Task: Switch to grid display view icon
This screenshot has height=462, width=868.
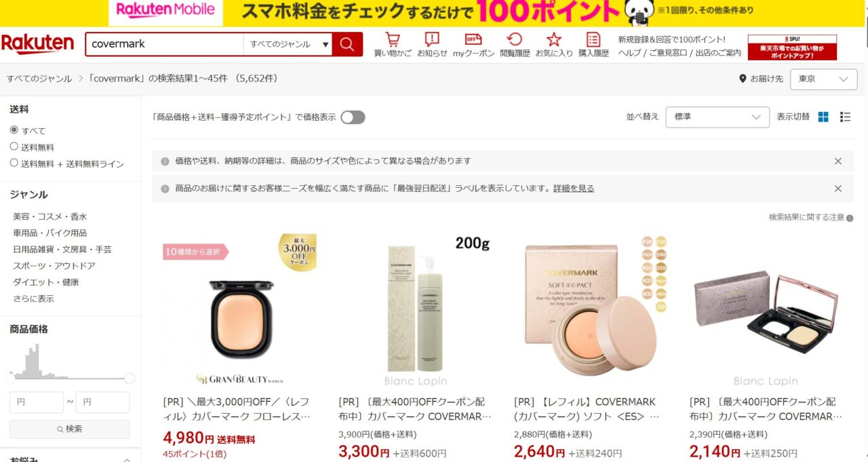Action: click(x=823, y=117)
